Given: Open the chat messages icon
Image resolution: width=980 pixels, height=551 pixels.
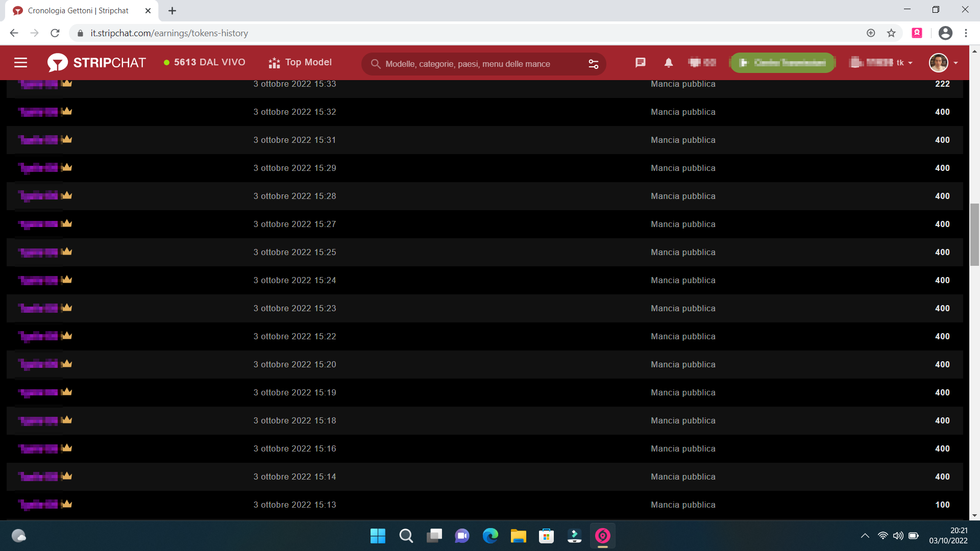Looking at the screenshot, I should [x=640, y=63].
